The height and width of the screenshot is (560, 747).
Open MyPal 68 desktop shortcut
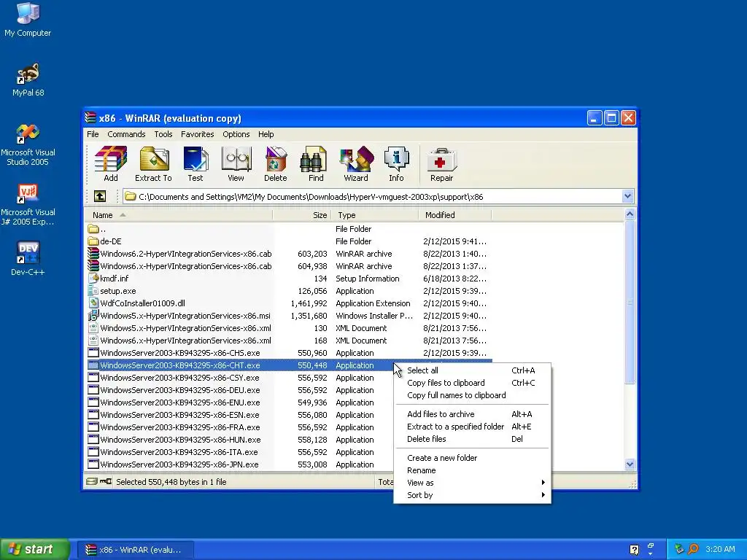(28, 79)
